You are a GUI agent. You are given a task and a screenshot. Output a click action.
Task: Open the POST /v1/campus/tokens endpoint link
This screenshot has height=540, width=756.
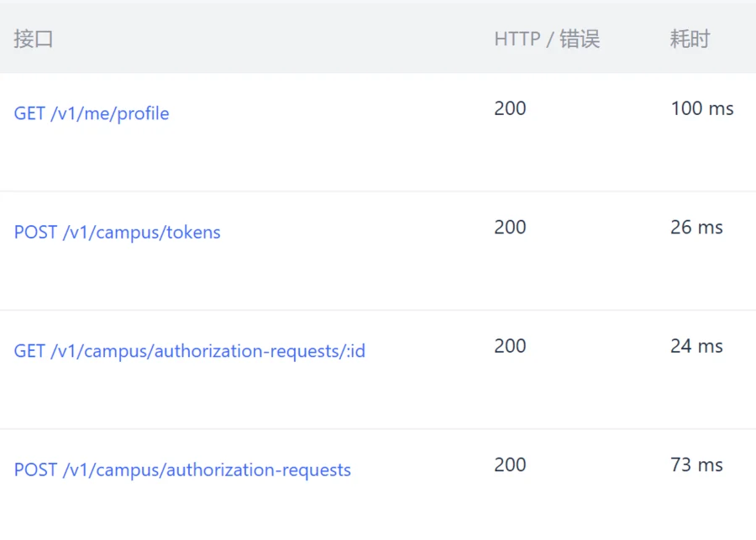tap(117, 233)
